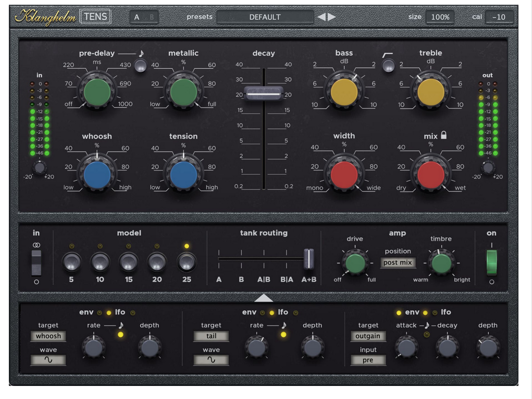Click the blue whoosh knob
Image resolution: width=532 pixels, height=399 pixels.
[x=97, y=175]
